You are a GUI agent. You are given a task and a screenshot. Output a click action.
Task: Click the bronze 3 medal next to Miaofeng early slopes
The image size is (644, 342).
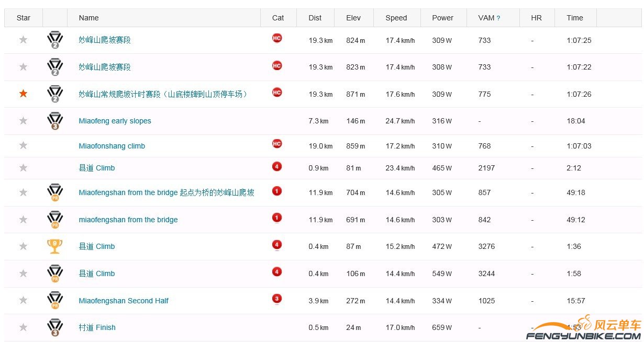(x=54, y=120)
